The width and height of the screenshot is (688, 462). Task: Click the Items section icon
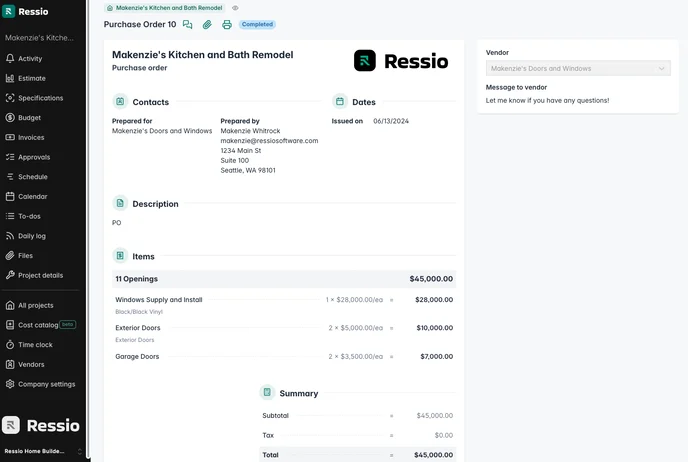pyautogui.click(x=120, y=256)
